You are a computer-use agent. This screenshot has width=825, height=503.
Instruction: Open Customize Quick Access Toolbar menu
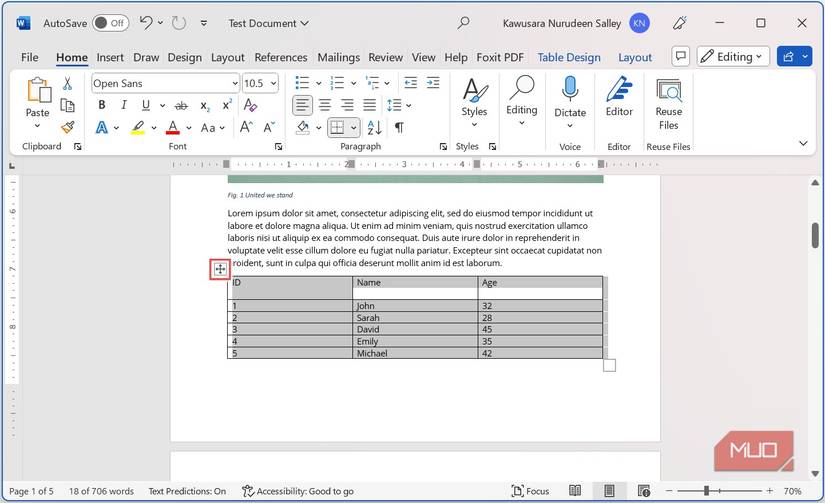(x=204, y=23)
